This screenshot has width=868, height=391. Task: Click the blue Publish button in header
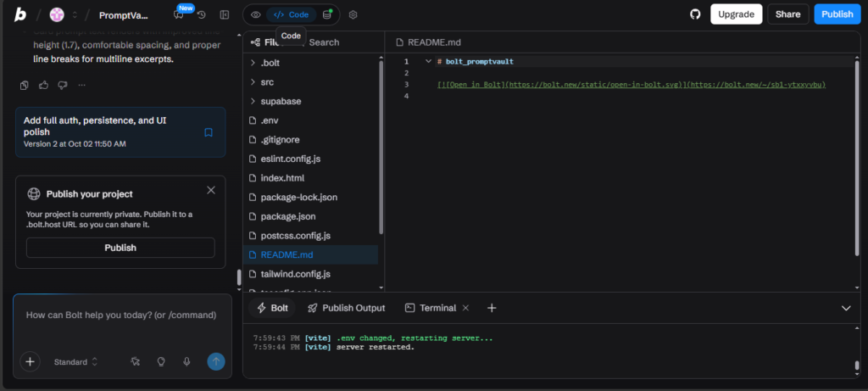click(x=837, y=14)
